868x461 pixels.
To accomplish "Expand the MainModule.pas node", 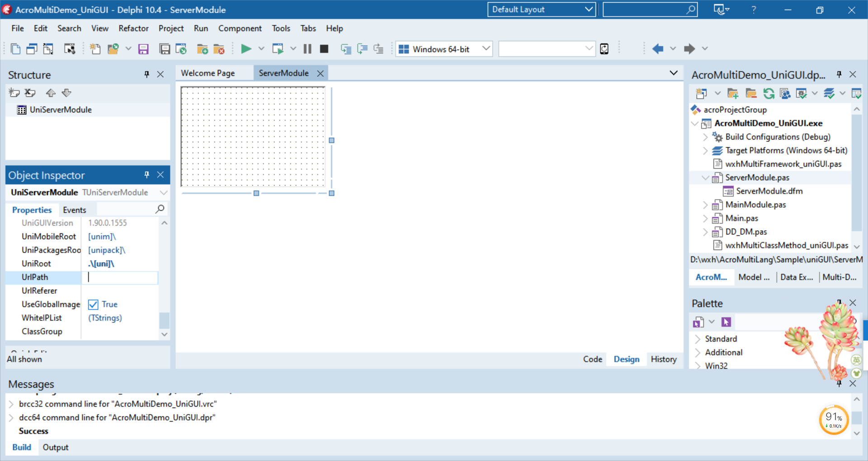I will click(x=705, y=204).
